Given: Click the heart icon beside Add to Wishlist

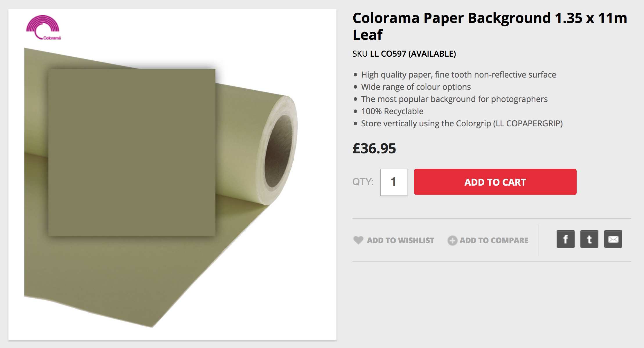Looking at the screenshot, I should (x=358, y=240).
